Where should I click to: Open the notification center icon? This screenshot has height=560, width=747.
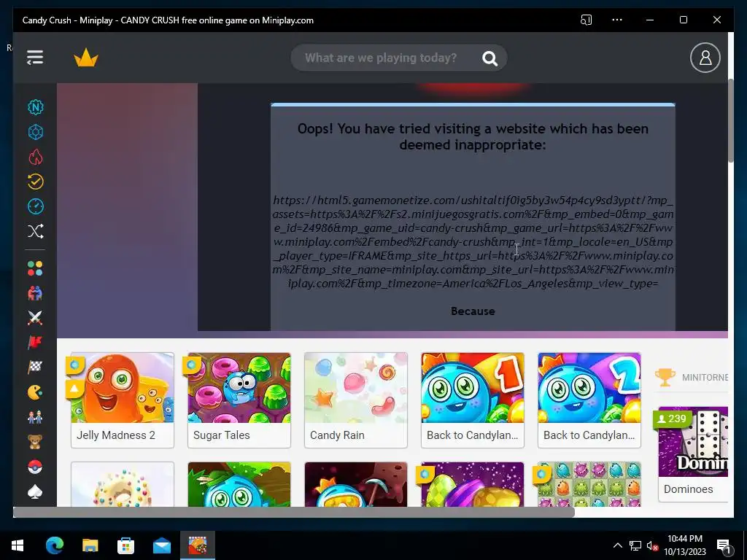[724, 545]
